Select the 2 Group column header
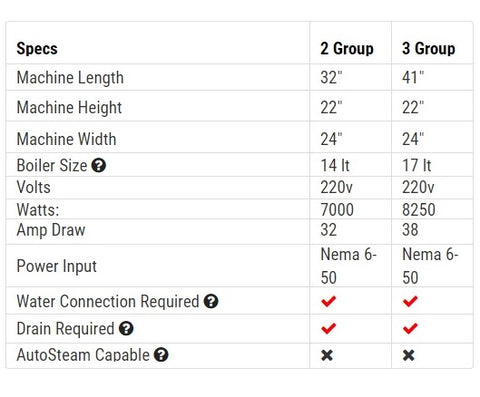The width and height of the screenshot is (480, 397). pos(347,49)
